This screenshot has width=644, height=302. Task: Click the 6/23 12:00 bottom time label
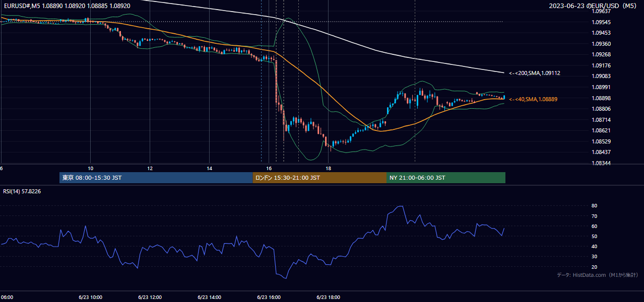(150, 297)
